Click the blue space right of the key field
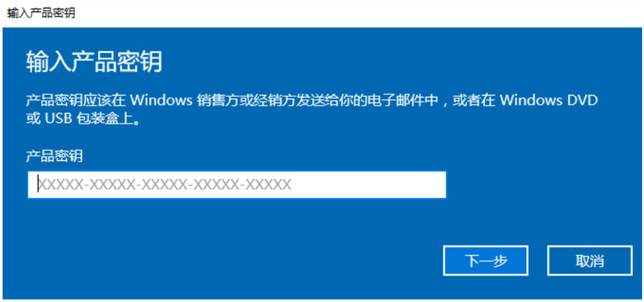 (x=542, y=185)
